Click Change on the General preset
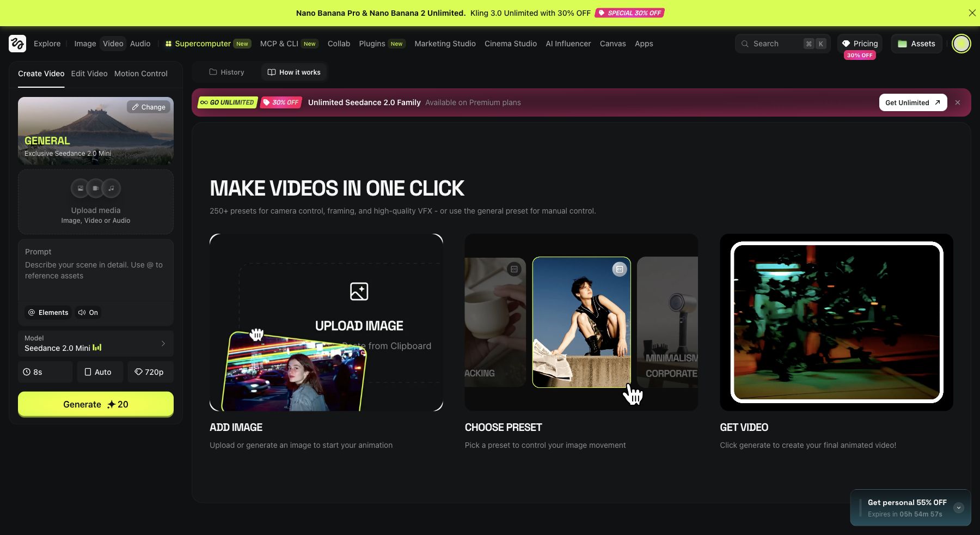Viewport: 980px width, 535px height. (x=149, y=107)
